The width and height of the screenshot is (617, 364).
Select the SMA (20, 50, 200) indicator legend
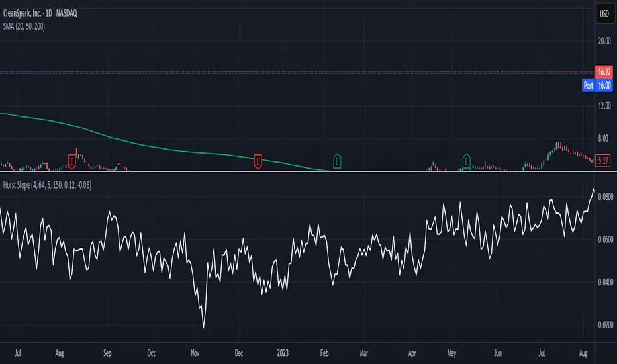(x=24, y=26)
